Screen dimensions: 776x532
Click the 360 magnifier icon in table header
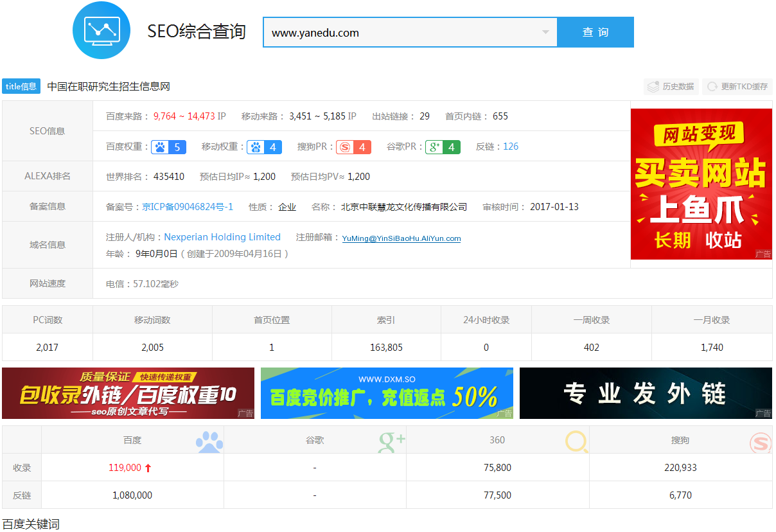click(x=576, y=441)
